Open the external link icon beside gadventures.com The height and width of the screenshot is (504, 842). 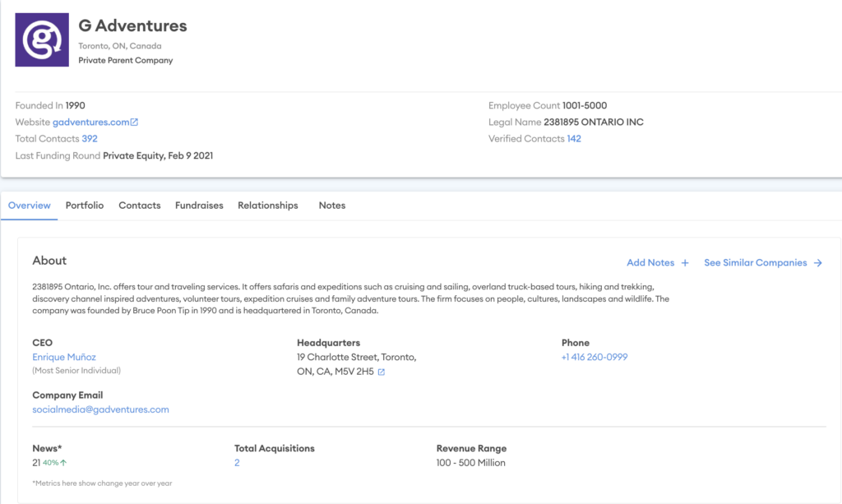click(x=134, y=122)
